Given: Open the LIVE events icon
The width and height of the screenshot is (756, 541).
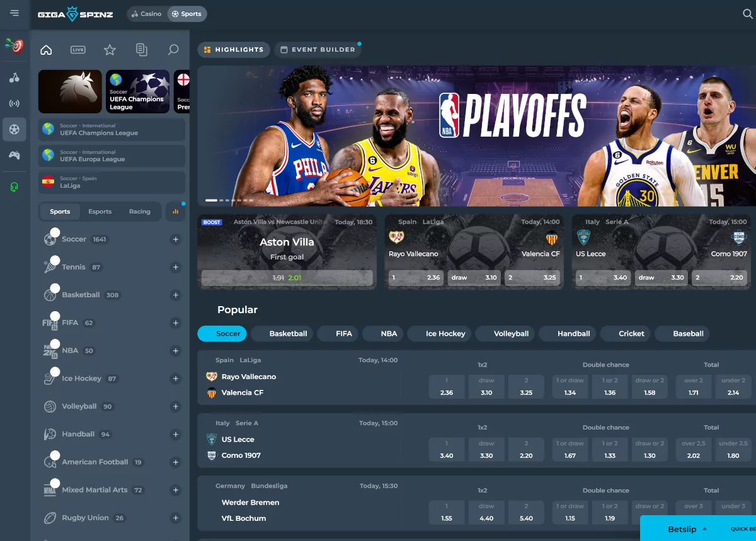Looking at the screenshot, I should [78, 50].
